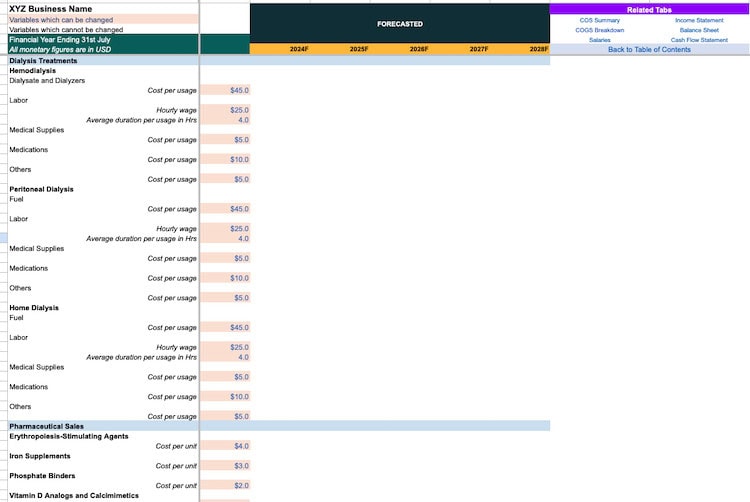Select the XYZ Business Name cell
The width and height of the screenshot is (750, 502).
pyautogui.click(x=103, y=9)
